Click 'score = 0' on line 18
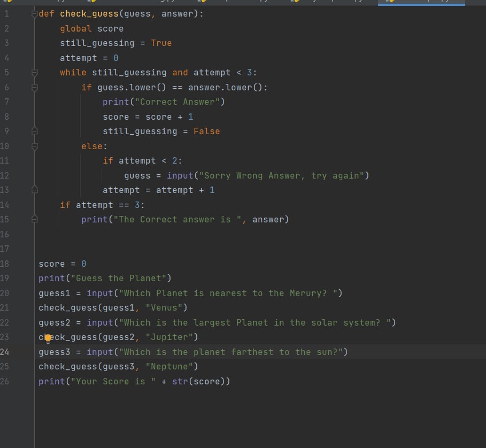This screenshot has height=448, width=486. tap(63, 264)
